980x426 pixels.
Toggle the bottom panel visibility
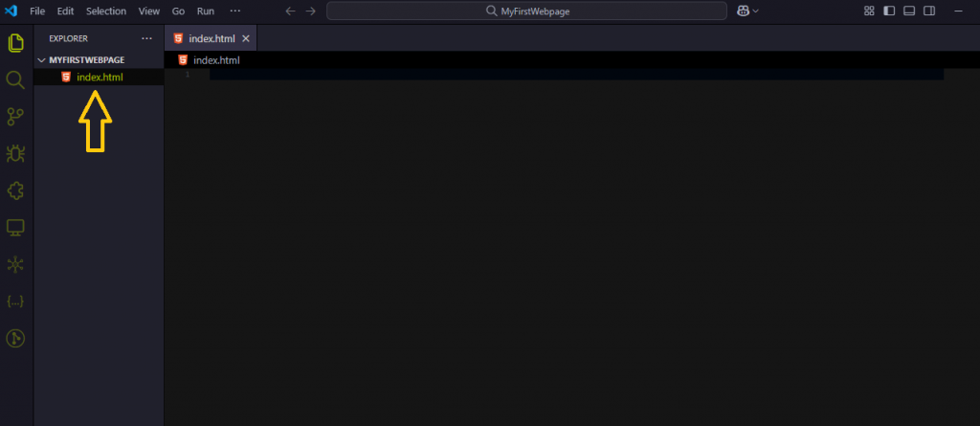[909, 11]
